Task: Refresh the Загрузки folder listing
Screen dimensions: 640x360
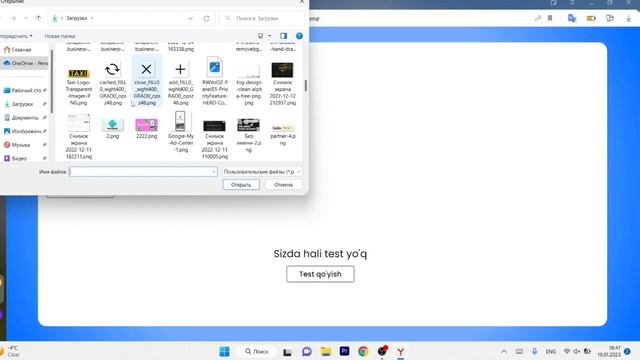Action: point(207,18)
